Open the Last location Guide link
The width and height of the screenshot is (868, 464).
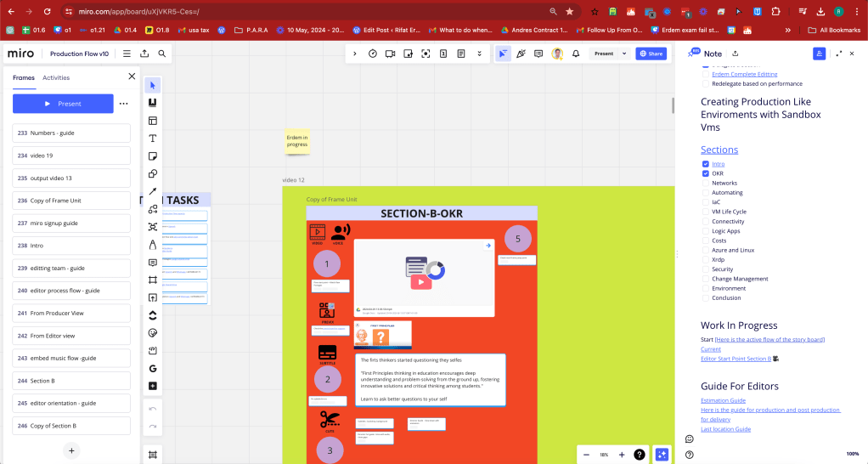pyautogui.click(x=725, y=429)
